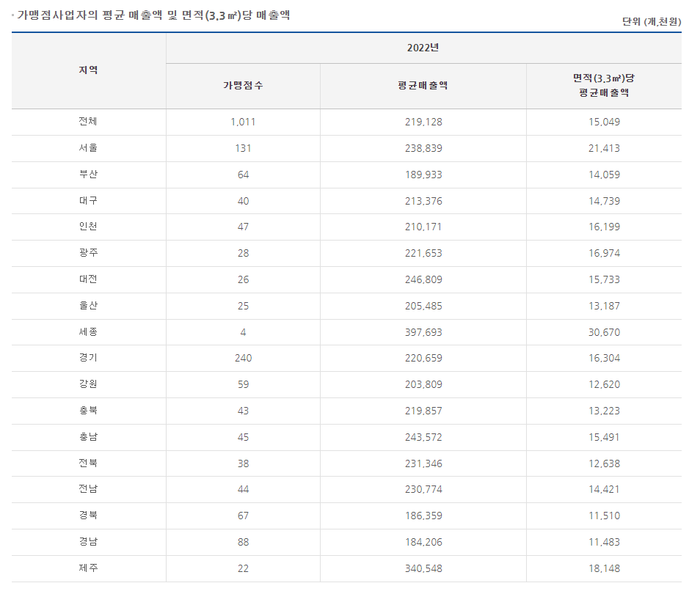700x594 pixels.
Task: Click the 서울 per-area sales value 21,413
Action: (603, 148)
